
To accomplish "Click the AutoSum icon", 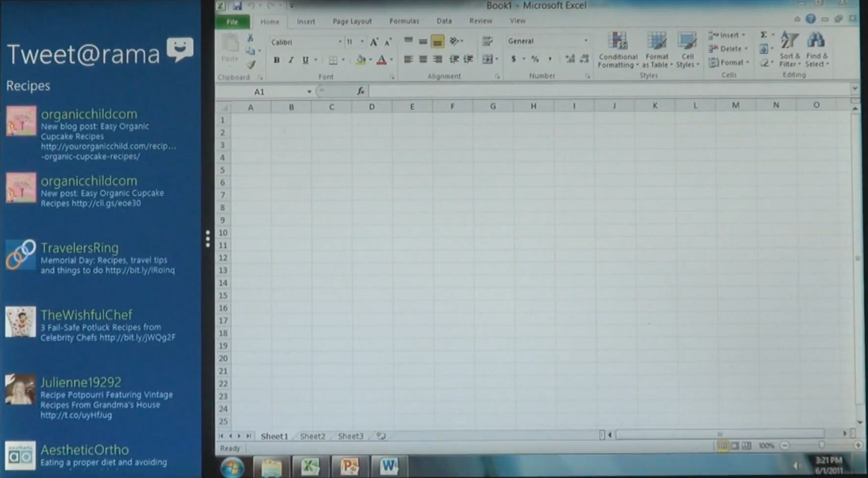I will 763,35.
